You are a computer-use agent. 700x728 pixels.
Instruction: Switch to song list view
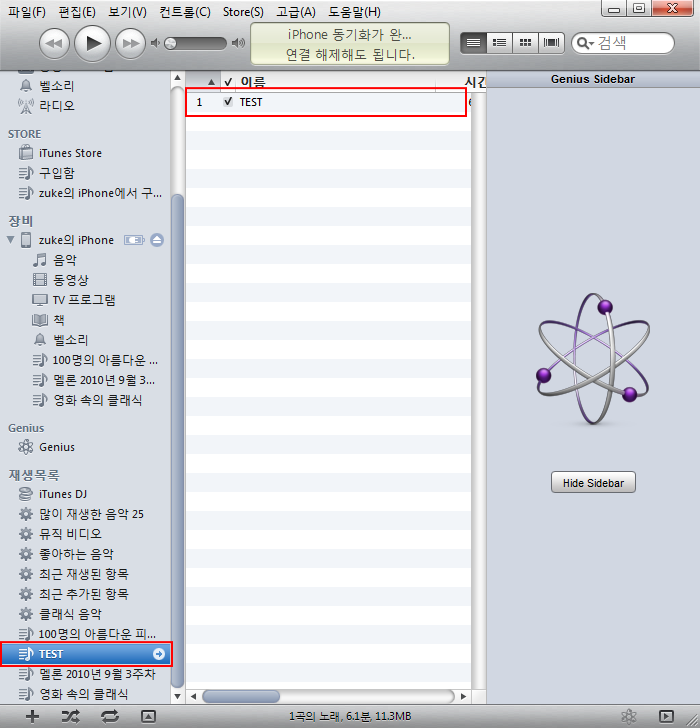point(473,43)
